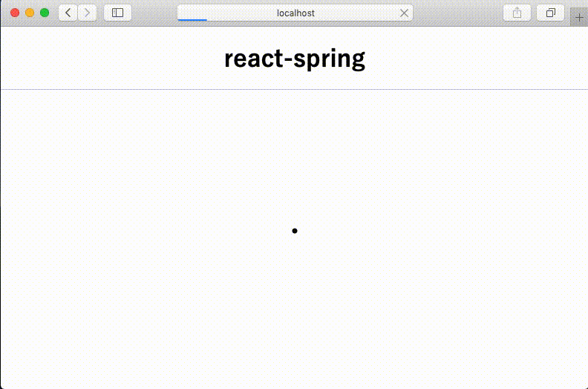Show the tab overview icon
Screen dimensions: 588x389
click(x=550, y=13)
